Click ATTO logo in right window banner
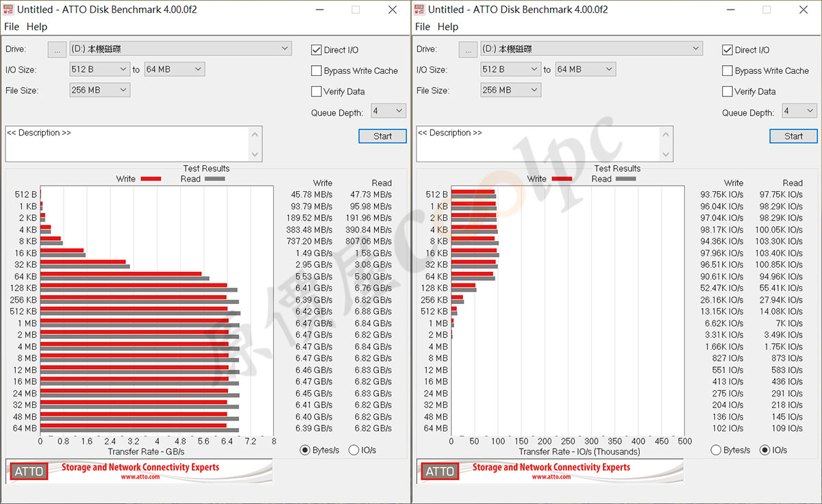 pos(440,471)
